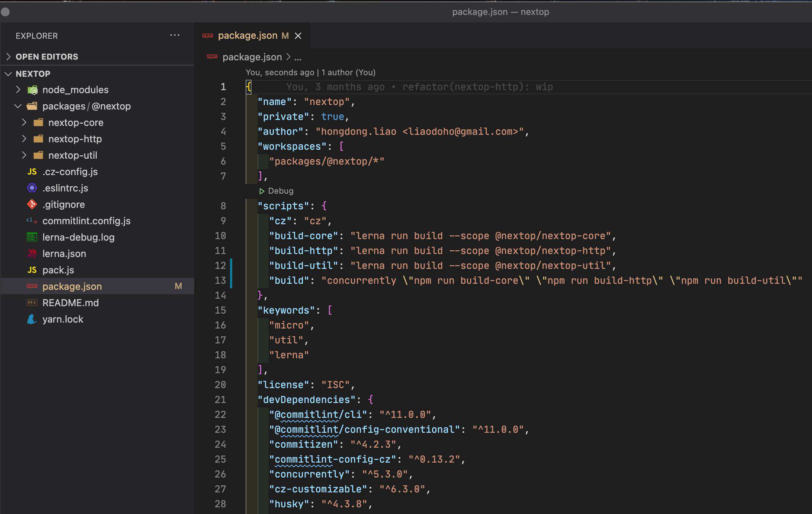The width and height of the screenshot is (812, 514).
Task: Click git blame annotation on line 1
Action: [x=419, y=87]
